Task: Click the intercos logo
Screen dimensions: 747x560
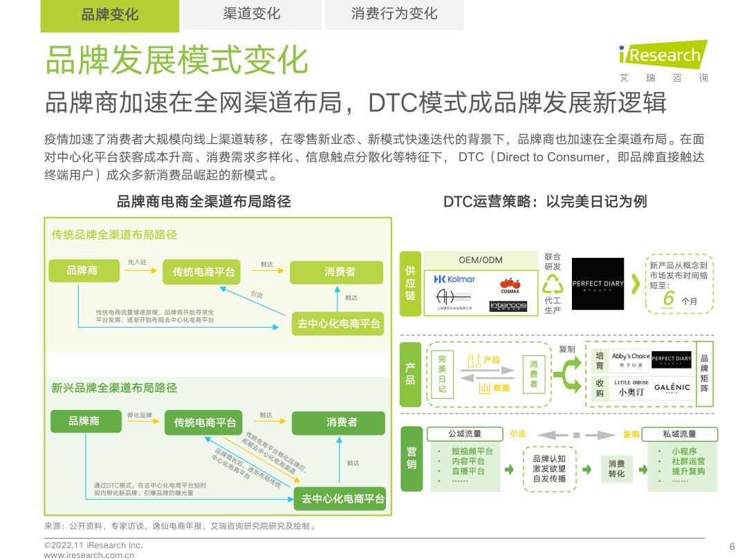Action: 508,306
